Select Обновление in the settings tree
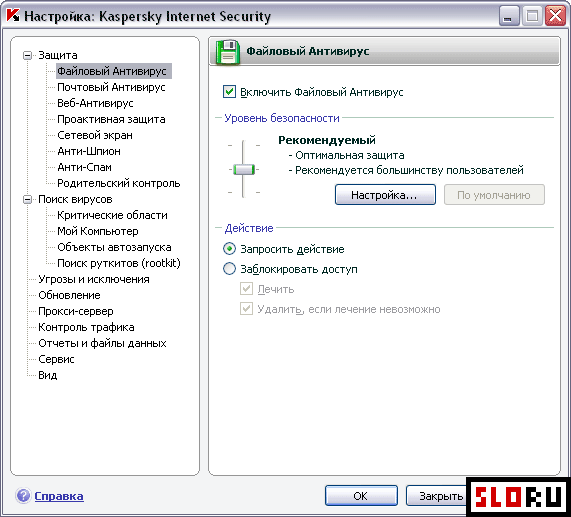Screen dimensions: 571x517 [x=69, y=296]
